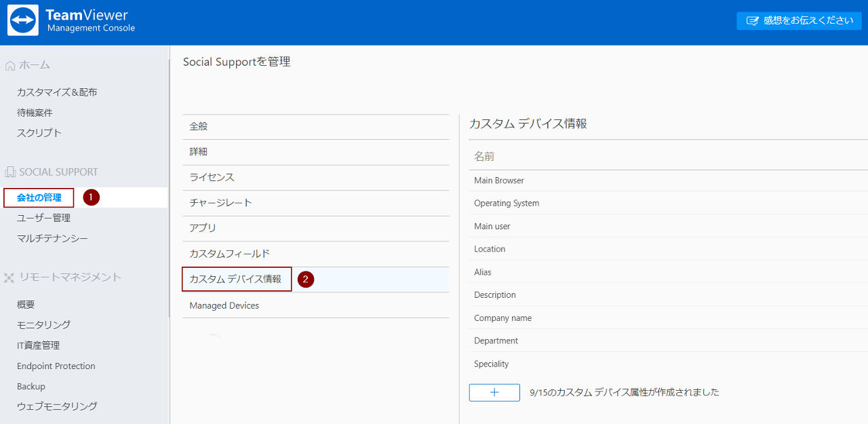Image resolution: width=868 pixels, height=424 pixels.
Task: Open 会社の管理 in the sidebar
Action: pyautogui.click(x=39, y=198)
